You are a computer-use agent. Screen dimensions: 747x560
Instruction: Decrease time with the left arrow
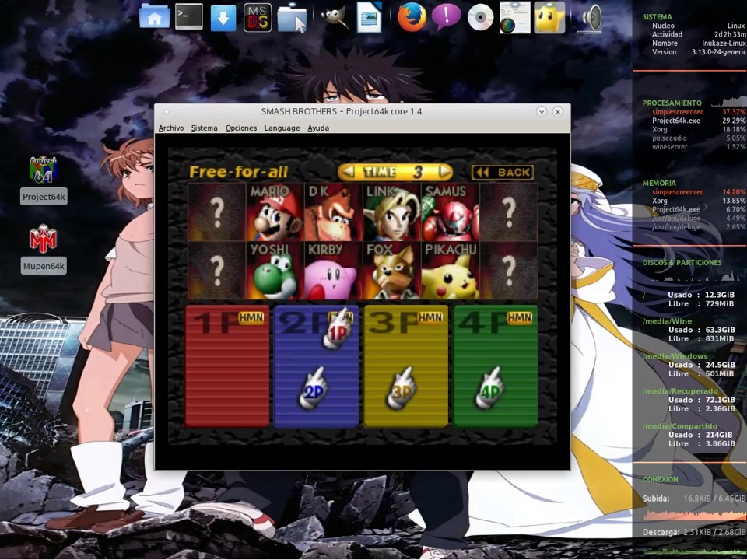click(349, 171)
